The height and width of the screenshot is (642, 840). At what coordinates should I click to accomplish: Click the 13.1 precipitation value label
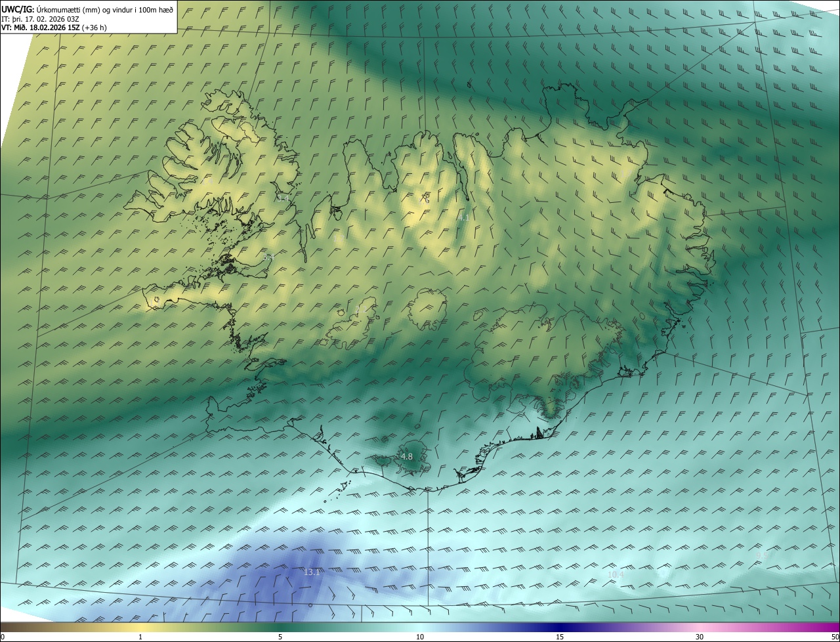click(312, 572)
